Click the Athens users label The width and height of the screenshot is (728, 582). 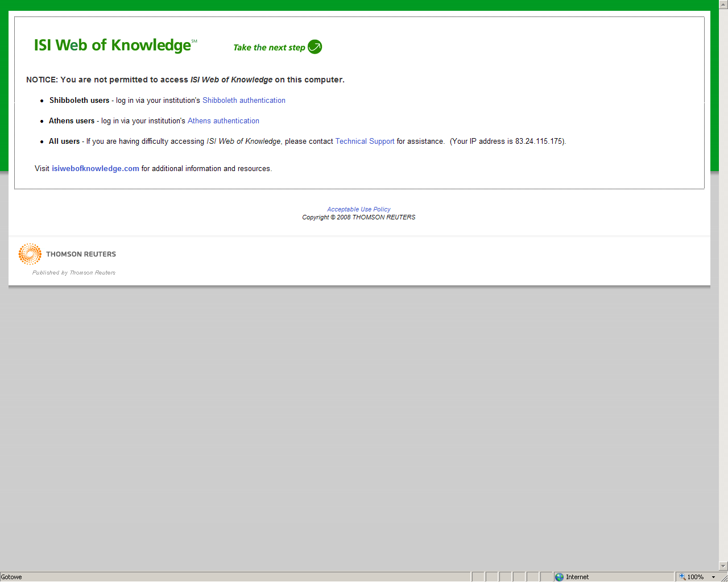point(72,121)
